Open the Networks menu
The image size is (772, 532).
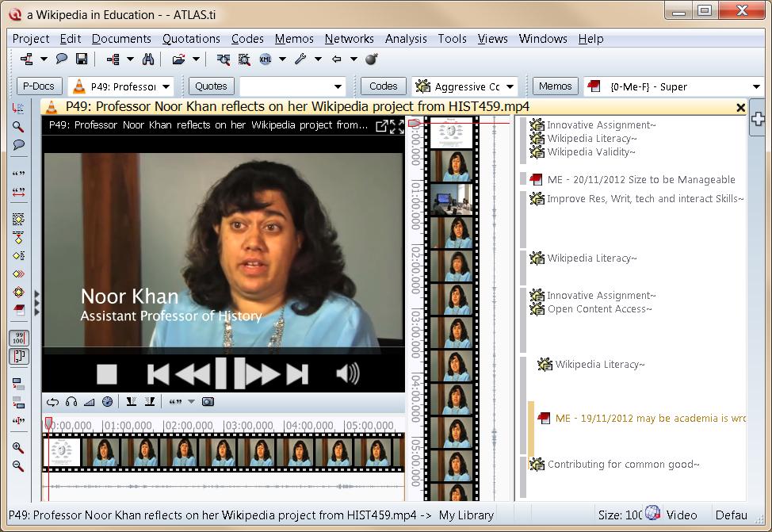[x=349, y=38]
